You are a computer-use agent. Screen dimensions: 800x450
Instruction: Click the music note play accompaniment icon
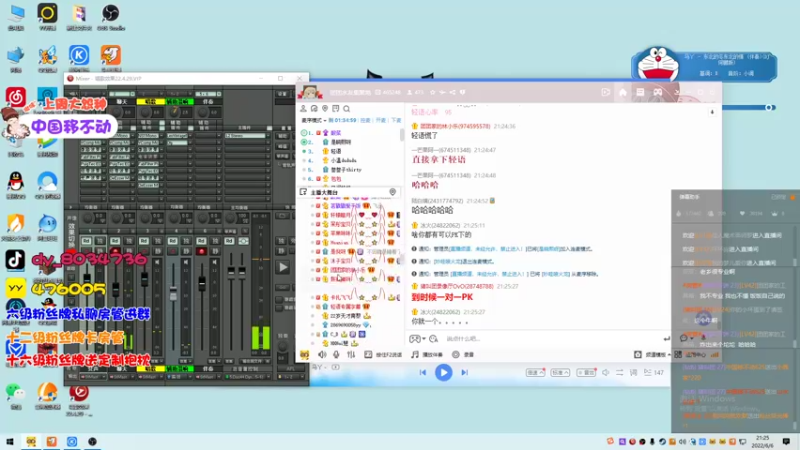coord(415,354)
